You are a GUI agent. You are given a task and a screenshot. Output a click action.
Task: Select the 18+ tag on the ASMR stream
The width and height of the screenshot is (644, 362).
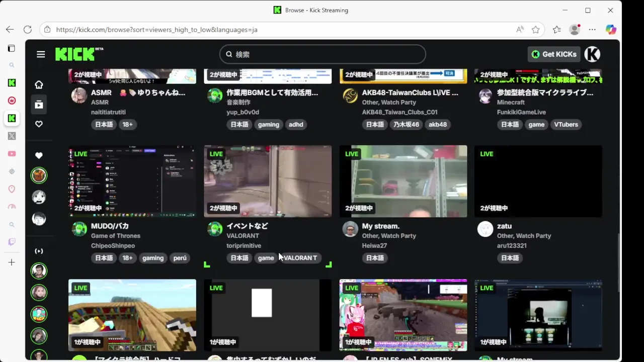(x=128, y=124)
